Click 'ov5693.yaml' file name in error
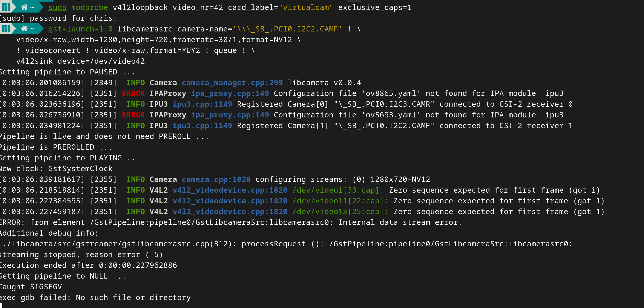 [391, 115]
